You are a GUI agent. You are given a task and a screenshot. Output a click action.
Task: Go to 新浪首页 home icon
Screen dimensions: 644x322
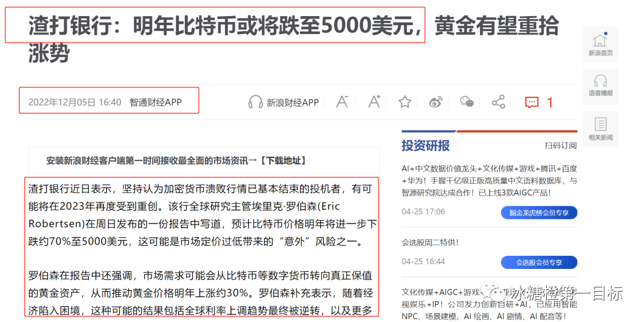pyautogui.click(x=600, y=44)
